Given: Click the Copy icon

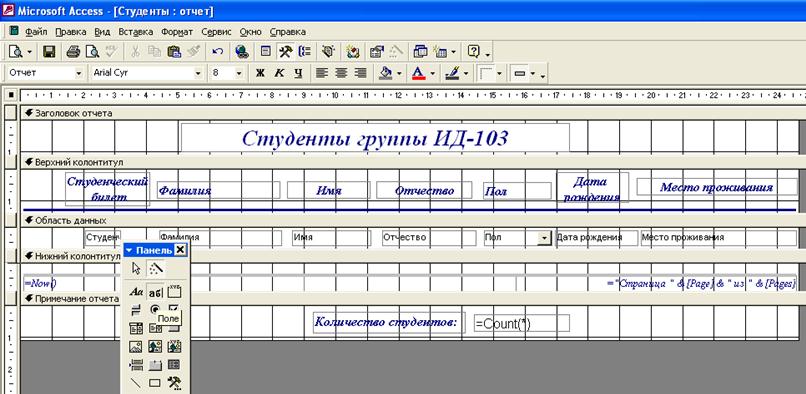Looking at the screenshot, I should coord(154,51).
